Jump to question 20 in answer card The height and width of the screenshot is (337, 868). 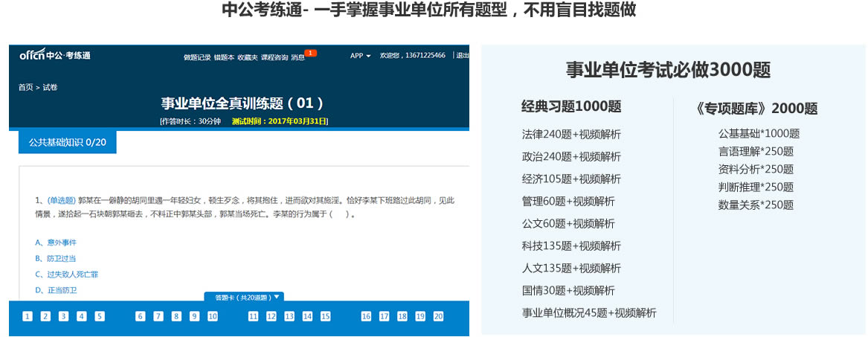[x=438, y=316]
